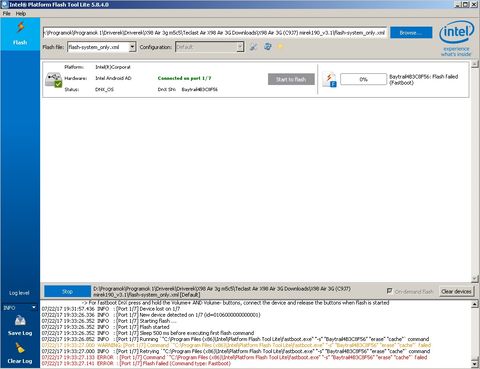Viewport: 480px width, 369px height.
Task: Click the 'Starting flash ...' log line
Action: tap(109, 321)
